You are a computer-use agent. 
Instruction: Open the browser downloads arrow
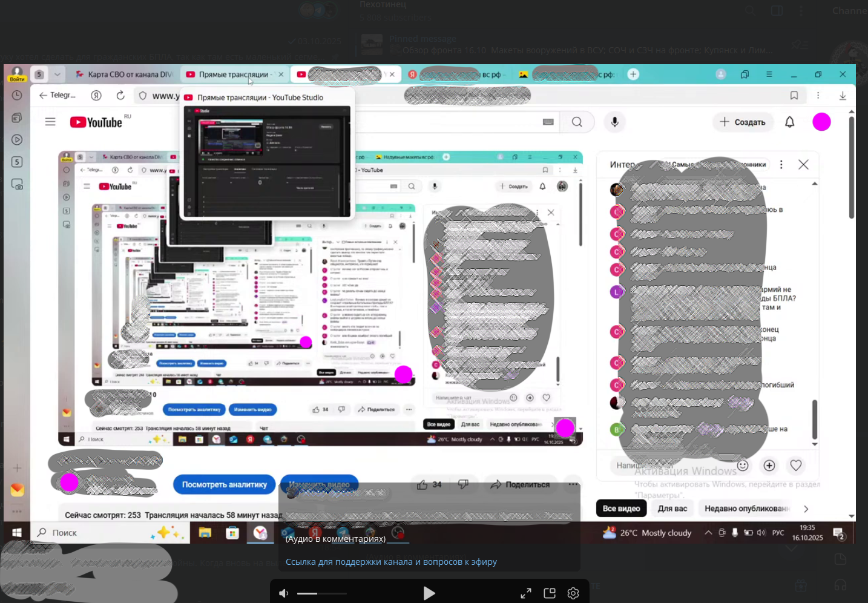843,96
